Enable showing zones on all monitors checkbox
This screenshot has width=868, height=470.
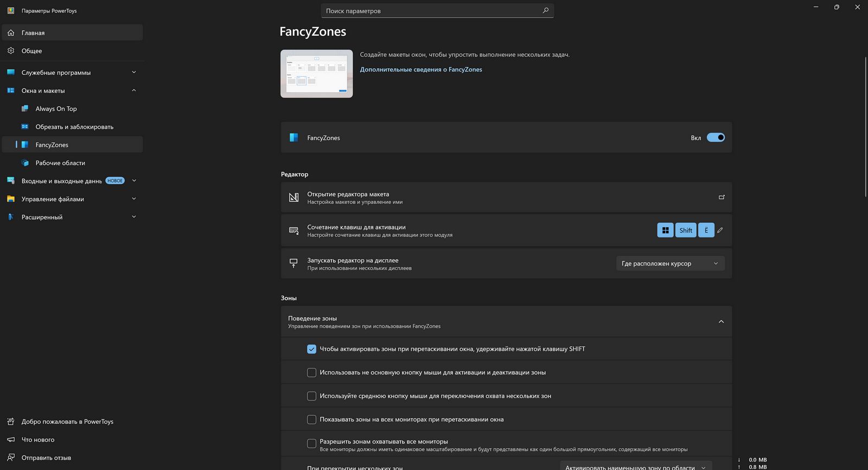[x=311, y=420]
